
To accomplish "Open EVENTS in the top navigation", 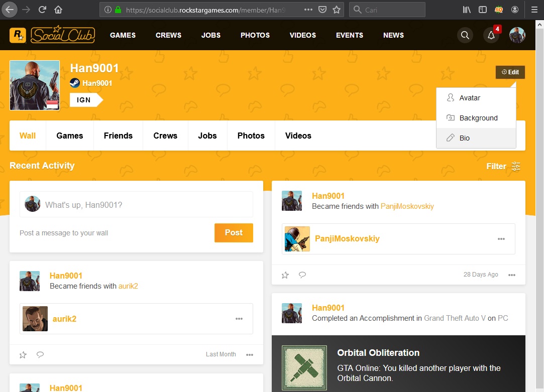I will coord(350,35).
